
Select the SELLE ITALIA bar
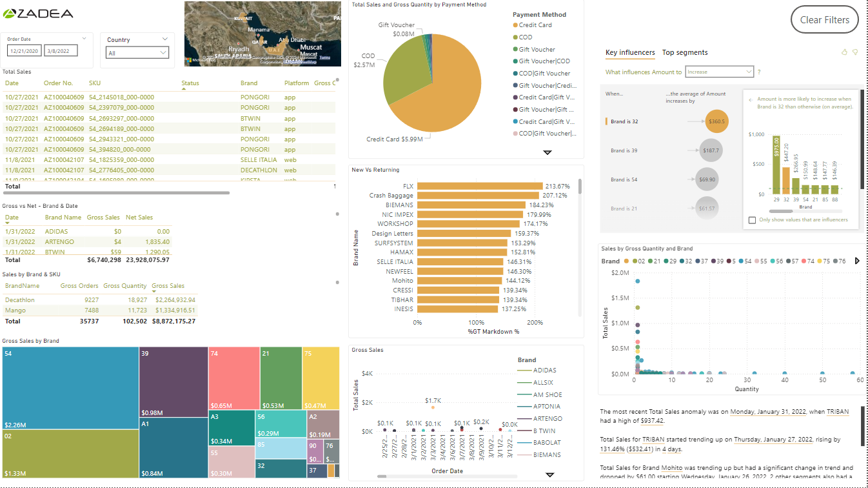pos(460,262)
